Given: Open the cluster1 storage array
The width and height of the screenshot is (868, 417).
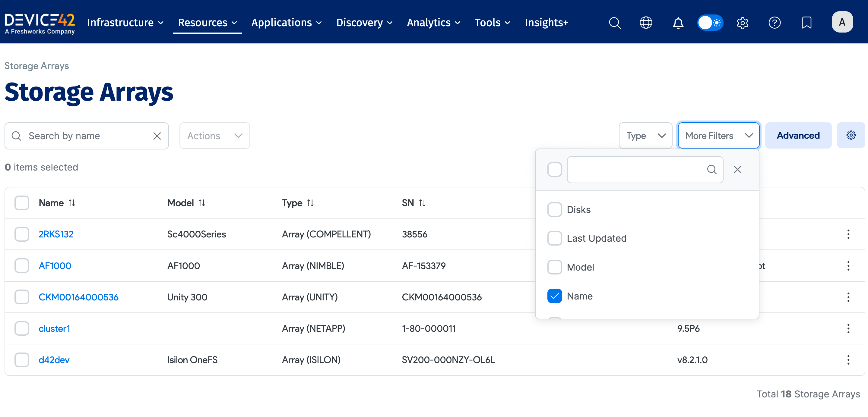Looking at the screenshot, I should (x=55, y=328).
